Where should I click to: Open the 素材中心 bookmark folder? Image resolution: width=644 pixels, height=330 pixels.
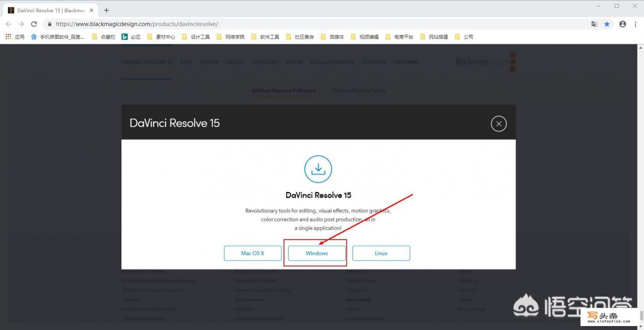(x=161, y=37)
